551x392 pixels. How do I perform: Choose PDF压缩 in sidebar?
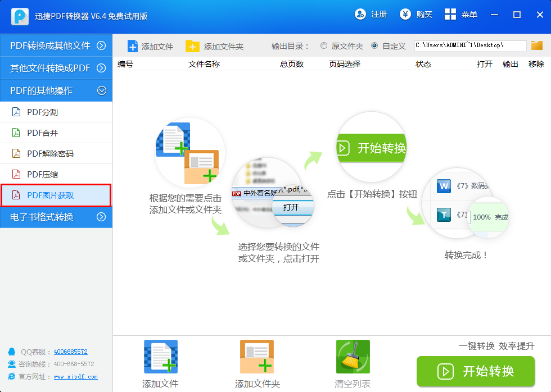coord(56,174)
